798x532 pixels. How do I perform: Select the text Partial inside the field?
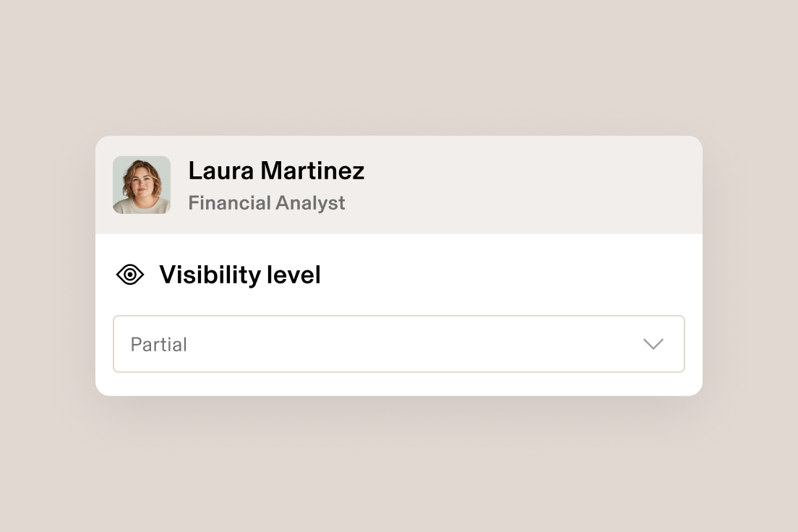pos(158,344)
